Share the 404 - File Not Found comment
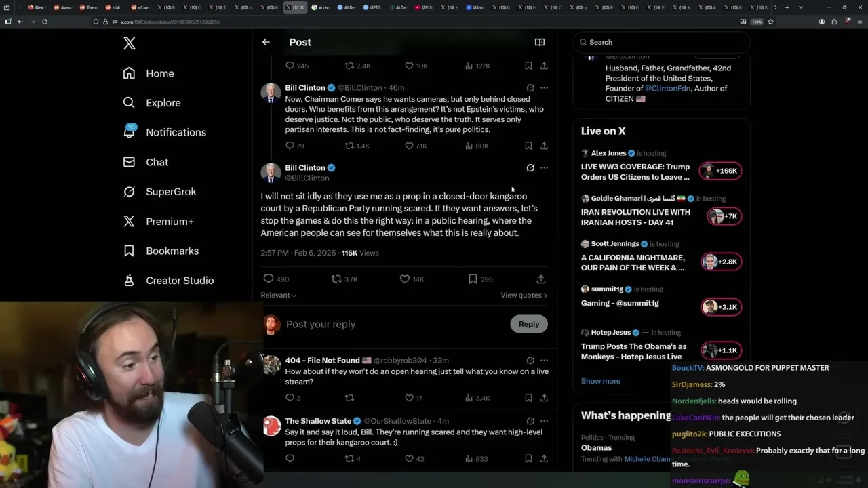The image size is (868, 488). coord(544,398)
